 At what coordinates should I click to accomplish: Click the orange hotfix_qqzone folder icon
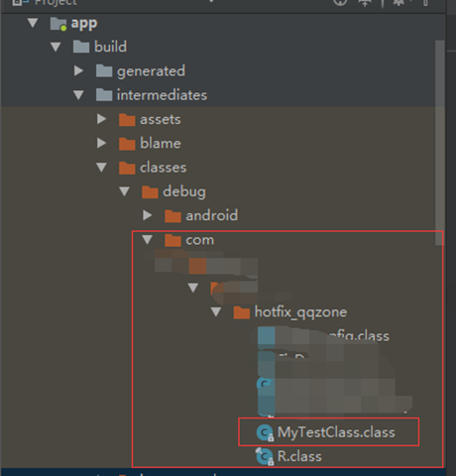tap(242, 312)
